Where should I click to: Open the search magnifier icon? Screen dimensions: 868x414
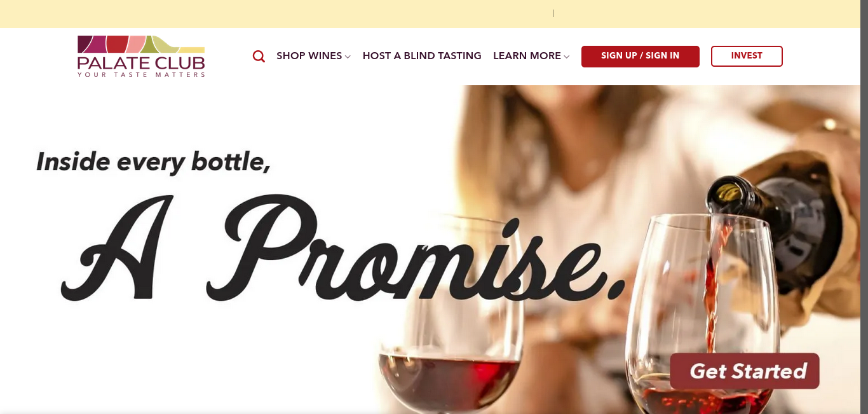tap(259, 56)
